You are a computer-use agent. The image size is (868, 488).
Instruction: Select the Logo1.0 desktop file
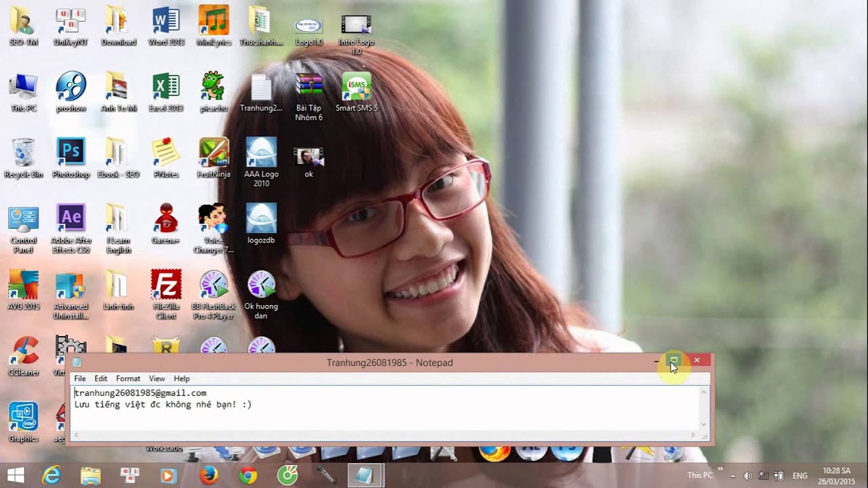309,31
